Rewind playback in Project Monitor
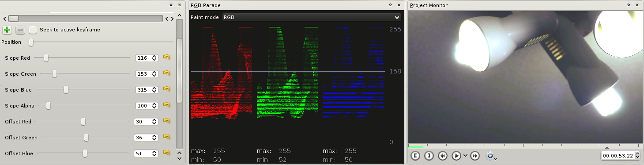The width and height of the screenshot is (644, 165). coord(443,156)
